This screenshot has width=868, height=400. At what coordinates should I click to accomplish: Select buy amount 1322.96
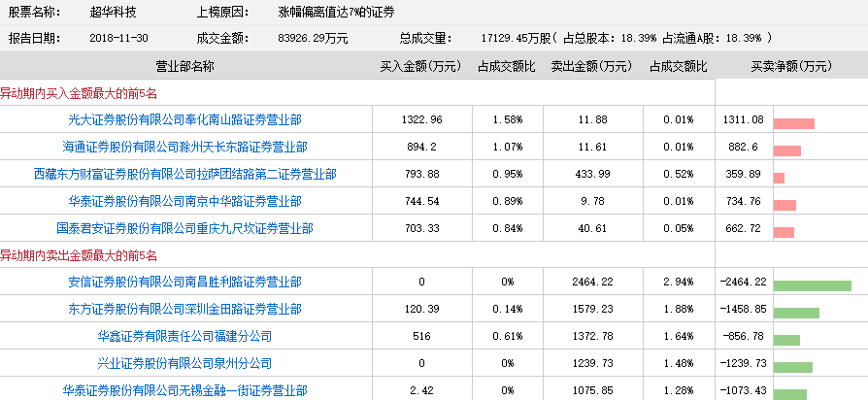click(x=421, y=119)
